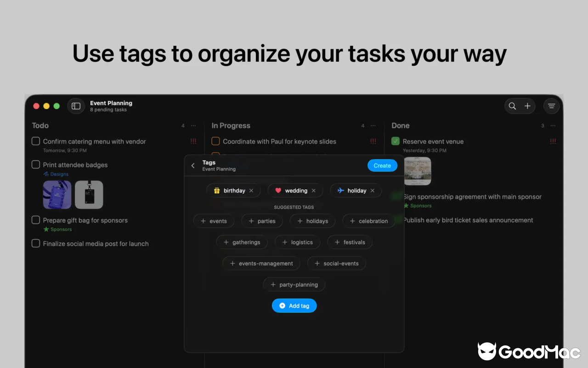
Task: Click the Designs tag under Print attendee badges
Action: 56,174
